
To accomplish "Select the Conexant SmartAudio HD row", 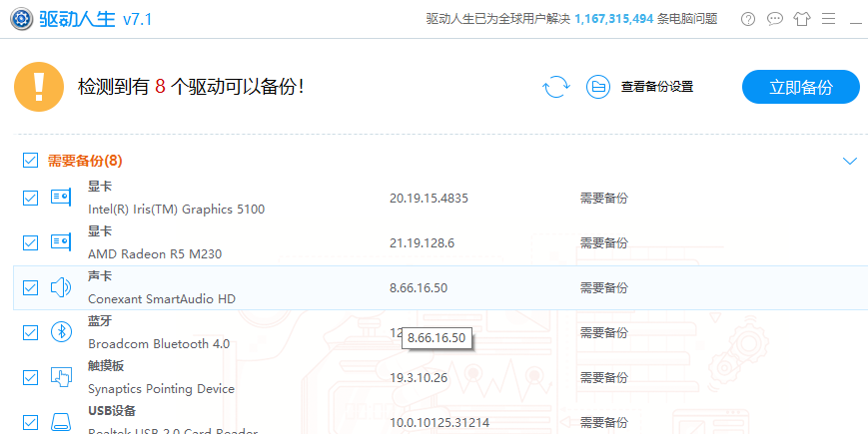I will pyautogui.click(x=300, y=288).
